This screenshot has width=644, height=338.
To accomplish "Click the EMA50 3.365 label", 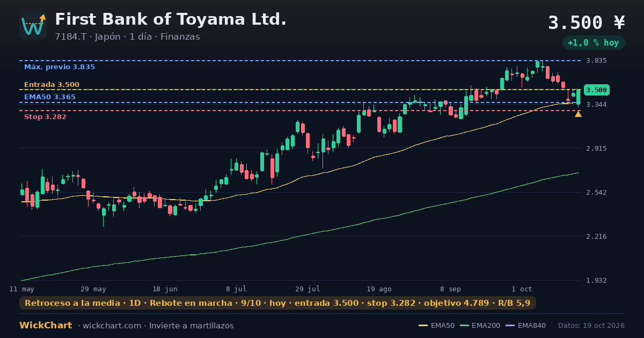I will pyautogui.click(x=50, y=97).
